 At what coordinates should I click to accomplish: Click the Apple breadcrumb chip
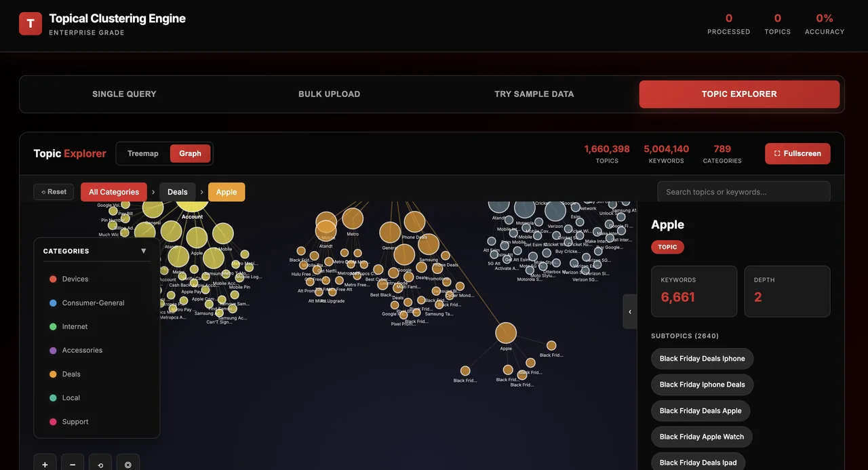tap(226, 192)
